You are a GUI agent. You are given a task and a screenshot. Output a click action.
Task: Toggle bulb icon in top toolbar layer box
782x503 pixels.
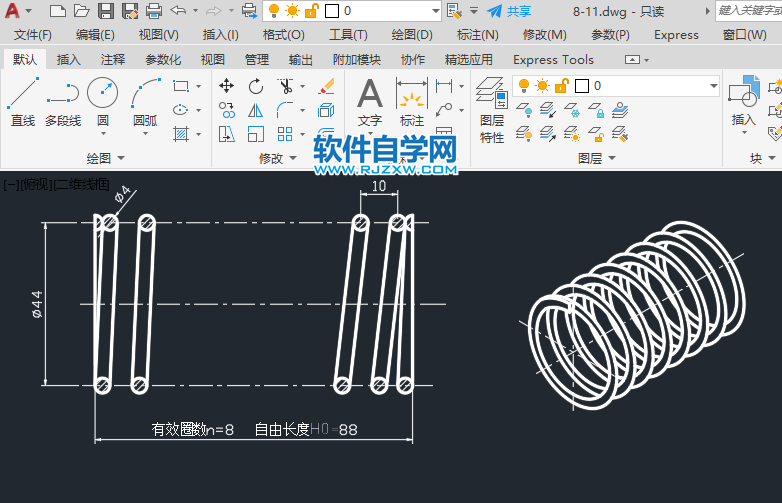coord(274,11)
